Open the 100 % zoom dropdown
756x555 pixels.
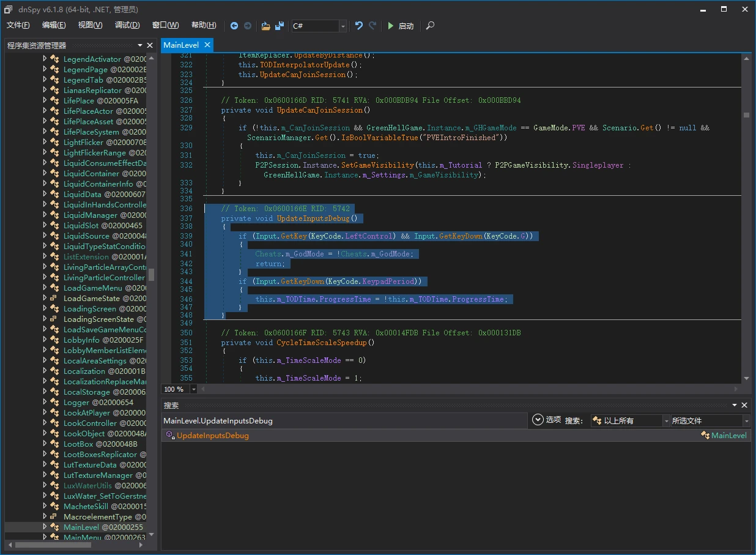coord(194,389)
